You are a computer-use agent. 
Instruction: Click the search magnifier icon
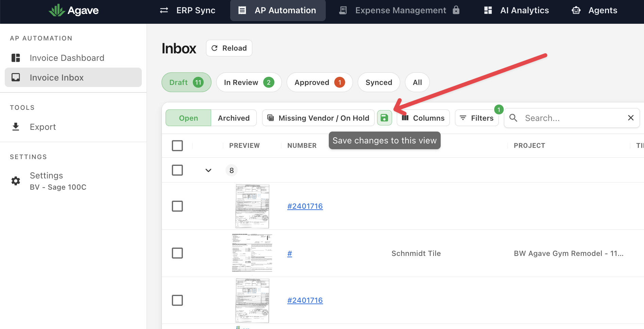pyautogui.click(x=513, y=118)
